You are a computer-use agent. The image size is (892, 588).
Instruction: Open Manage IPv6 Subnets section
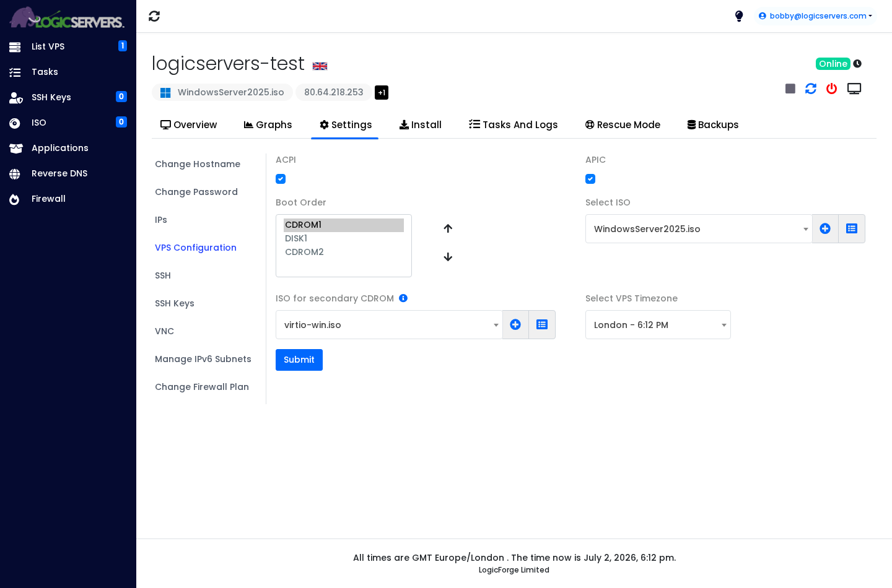tap(203, 359)
